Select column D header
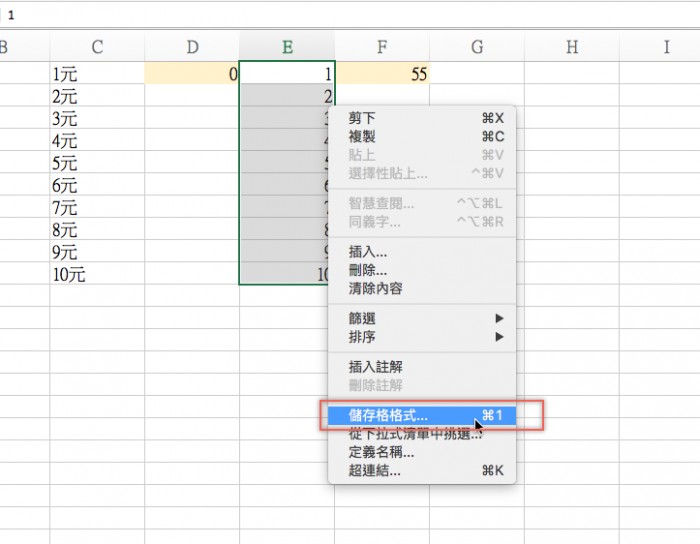 tap(192, 46)
